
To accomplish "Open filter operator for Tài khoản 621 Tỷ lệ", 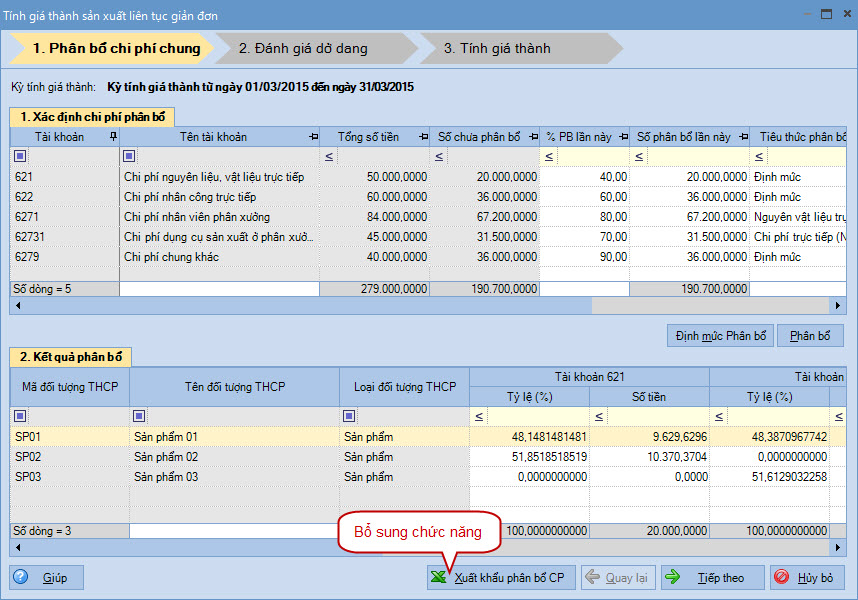I will point(479,417).
